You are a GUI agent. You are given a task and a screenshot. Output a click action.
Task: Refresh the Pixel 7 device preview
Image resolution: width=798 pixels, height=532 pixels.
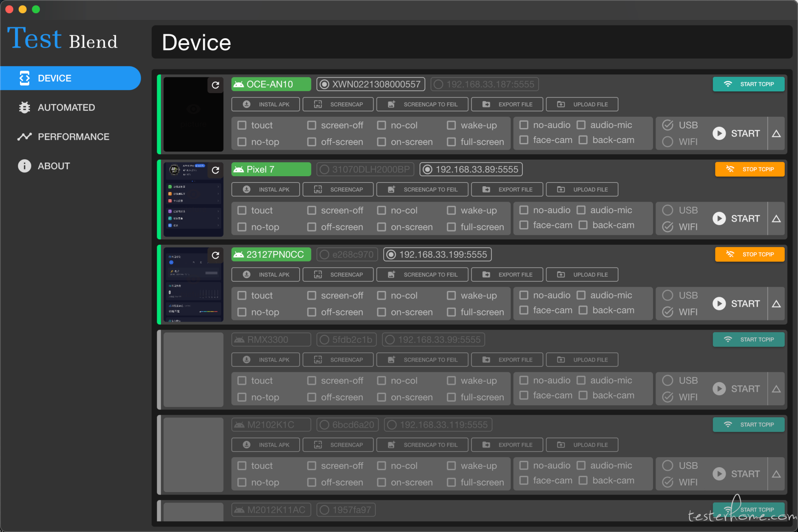coord(215,170)
